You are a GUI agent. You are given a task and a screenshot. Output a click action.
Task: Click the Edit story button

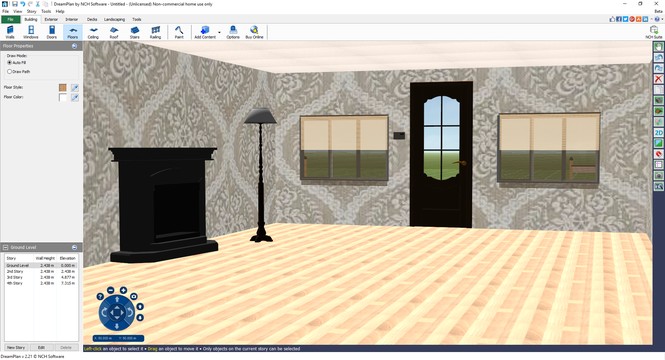(41, 347)
